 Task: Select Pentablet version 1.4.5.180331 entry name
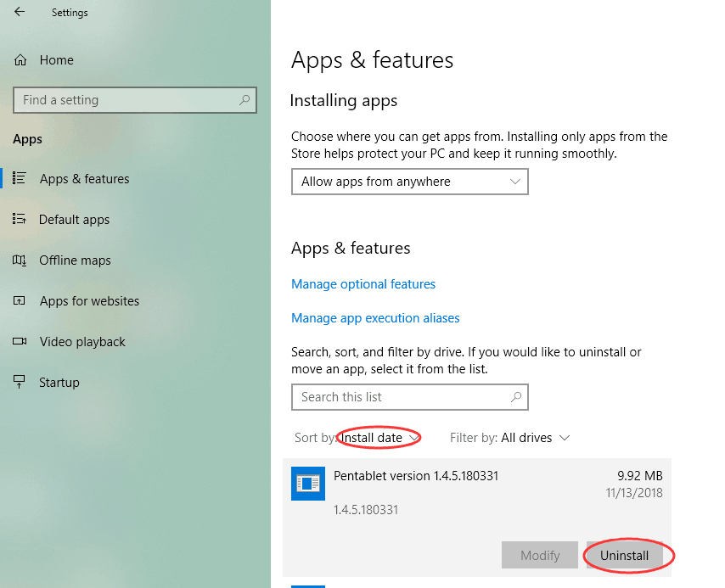coord(416,476)
